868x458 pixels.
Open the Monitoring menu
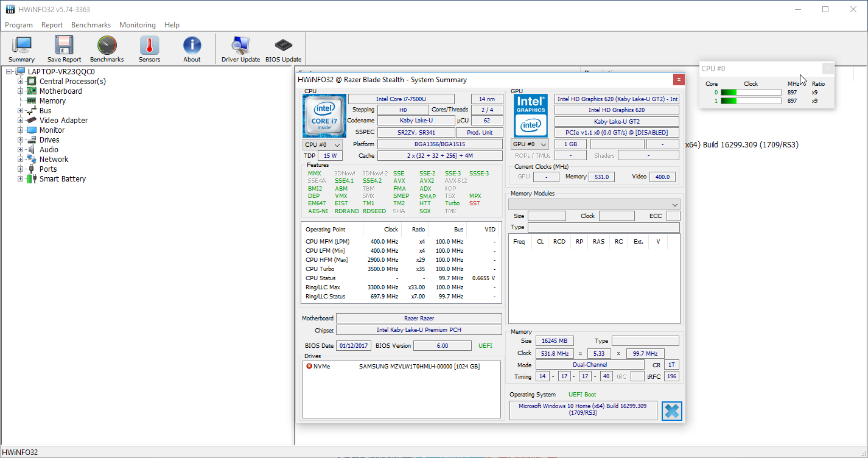[x=137, y=25]
